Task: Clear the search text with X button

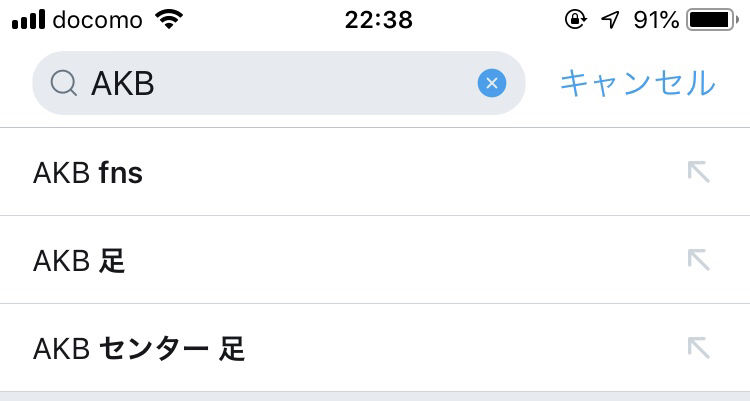Action: tap(491, 84)
